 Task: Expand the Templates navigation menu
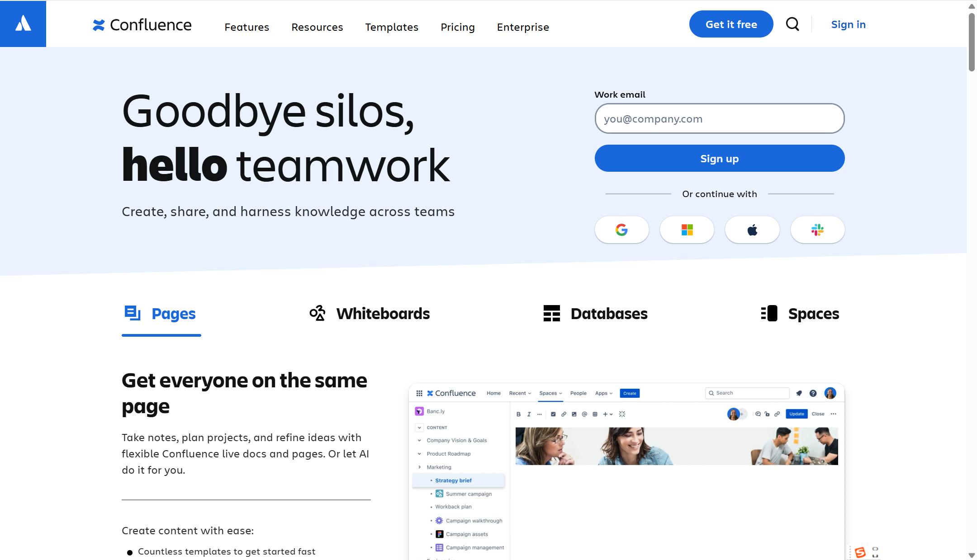[392, 27]
